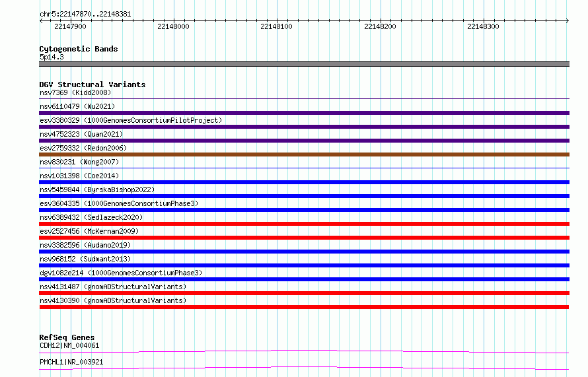Click the left arrow end of the ruler
Image resolution: width=588 pixels, height=377 pixels.
tap(41, 21)
